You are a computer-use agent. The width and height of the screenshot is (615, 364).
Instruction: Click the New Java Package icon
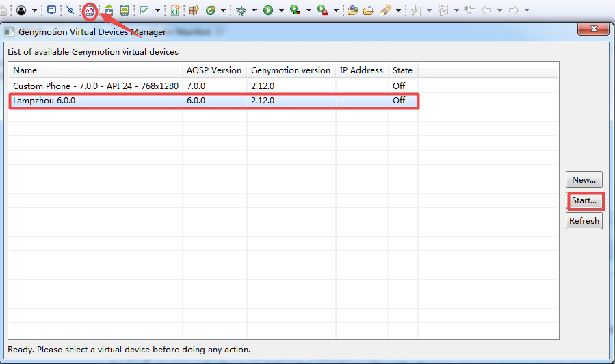[x=194, y=10]
